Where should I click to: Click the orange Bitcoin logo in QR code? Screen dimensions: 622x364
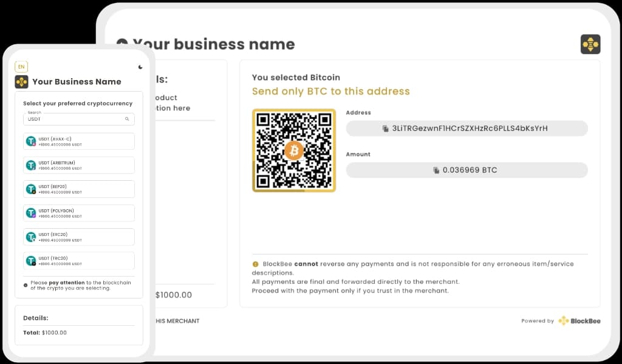(294, 150)
